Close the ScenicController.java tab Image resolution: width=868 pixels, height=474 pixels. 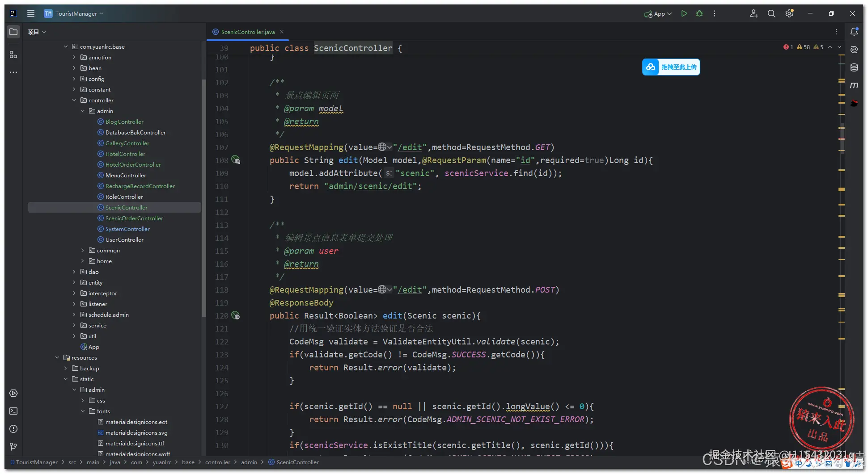282,32
